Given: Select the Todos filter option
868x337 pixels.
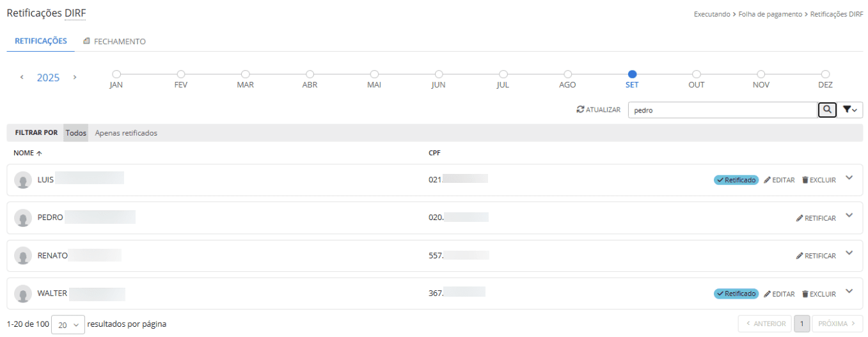Looking at the screenshot, I should pos(76,133).
